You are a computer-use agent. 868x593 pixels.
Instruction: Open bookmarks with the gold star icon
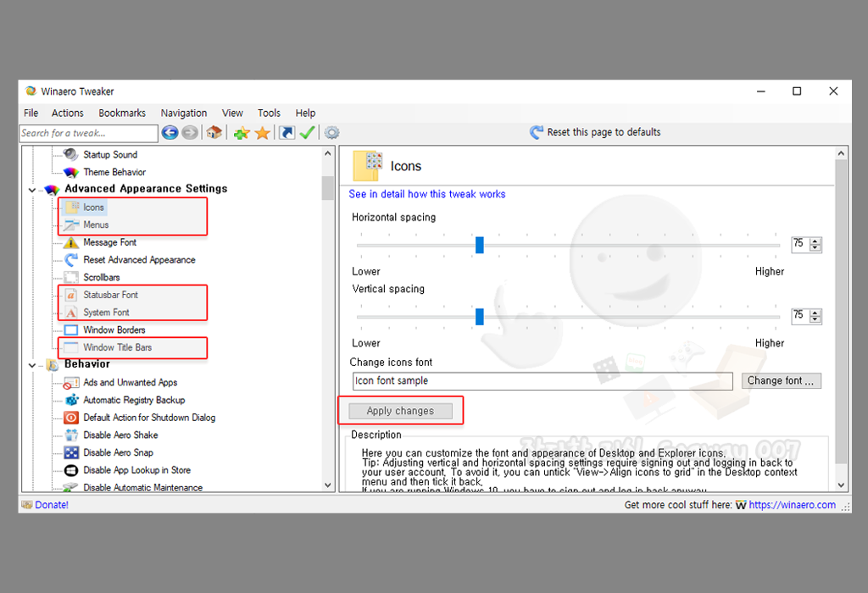tap(263, 133)
